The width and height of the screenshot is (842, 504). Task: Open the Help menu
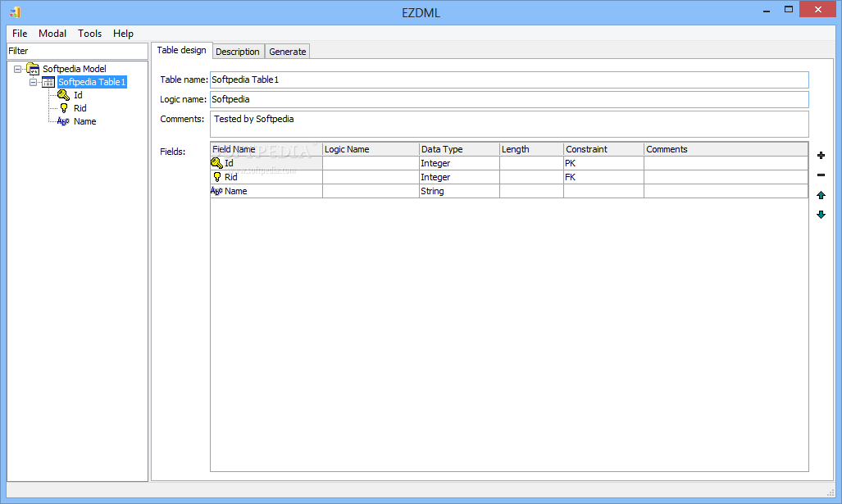click(123, 34)
